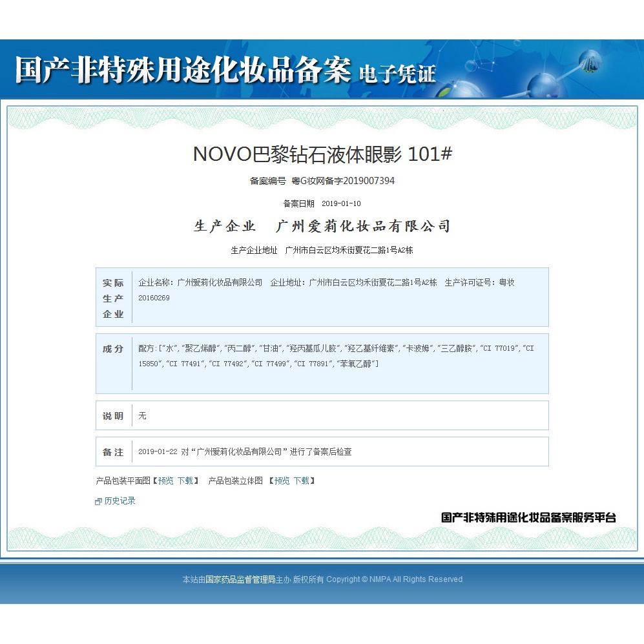This screenshot has width=644, height=644.
Task: Click the history record window icon
Action: tap(98, 501)
